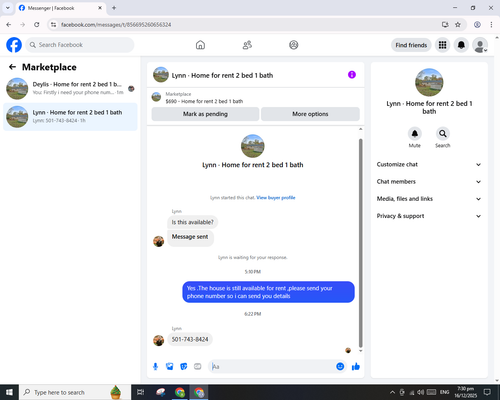Send a thumbs up like

coord(356,367)
